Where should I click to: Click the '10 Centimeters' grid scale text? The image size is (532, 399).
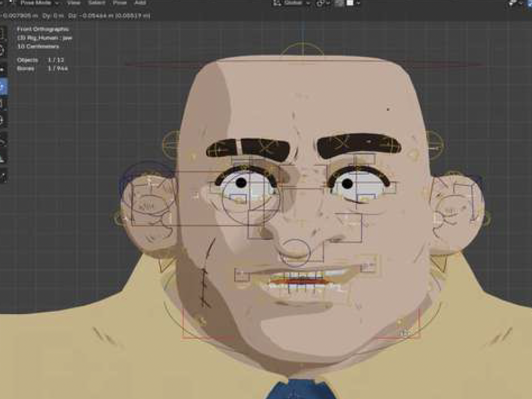tap(38, 46)
